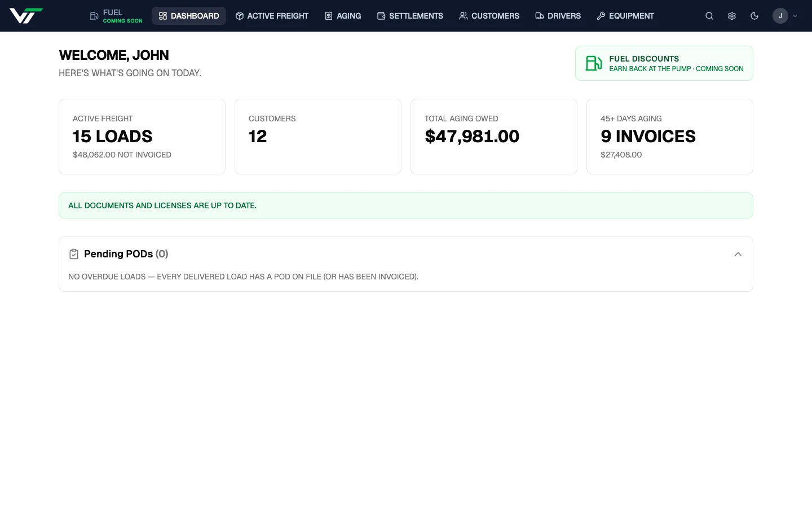The width and height of the screenshot is (812, 508).
Task: Open the Customers 12 card
Action: 318,137
